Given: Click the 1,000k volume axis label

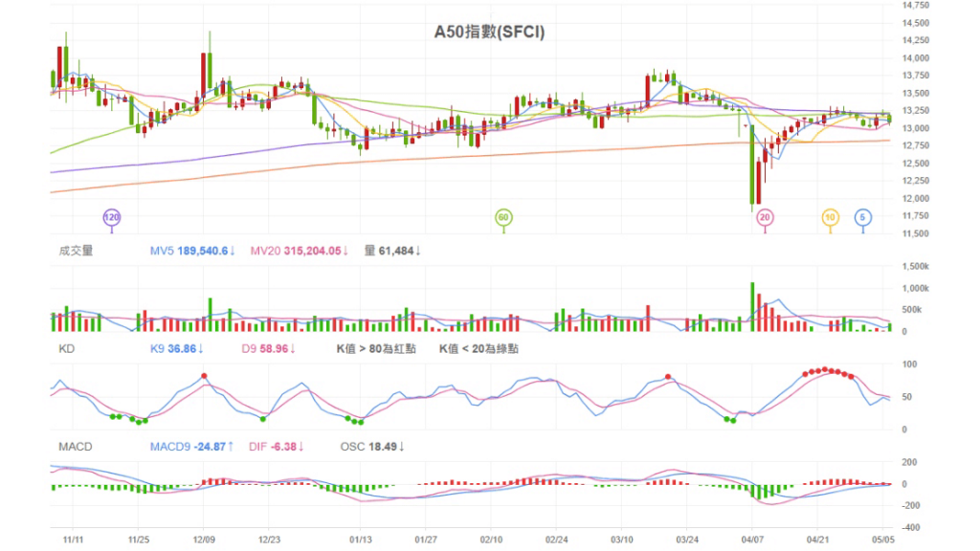Looking at the screenshot, I should tap(915, 288).
